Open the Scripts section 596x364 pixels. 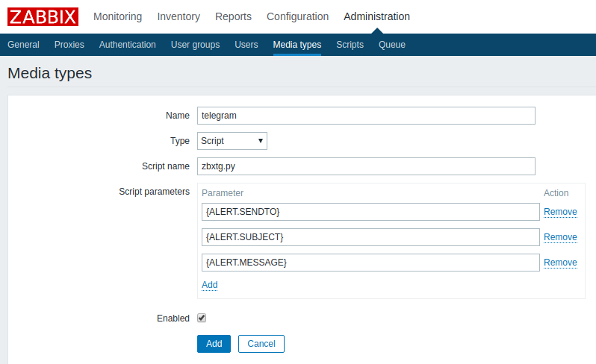350,45
